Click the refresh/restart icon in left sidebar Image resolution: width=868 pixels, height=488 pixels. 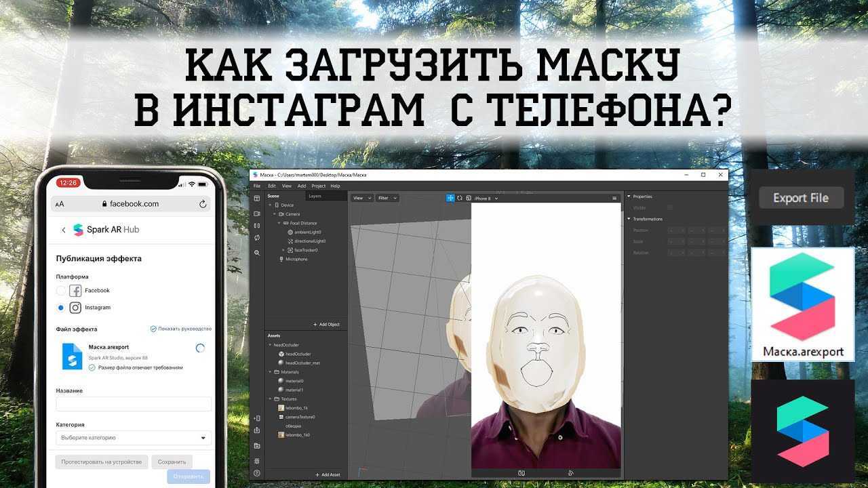coord(257,238)
